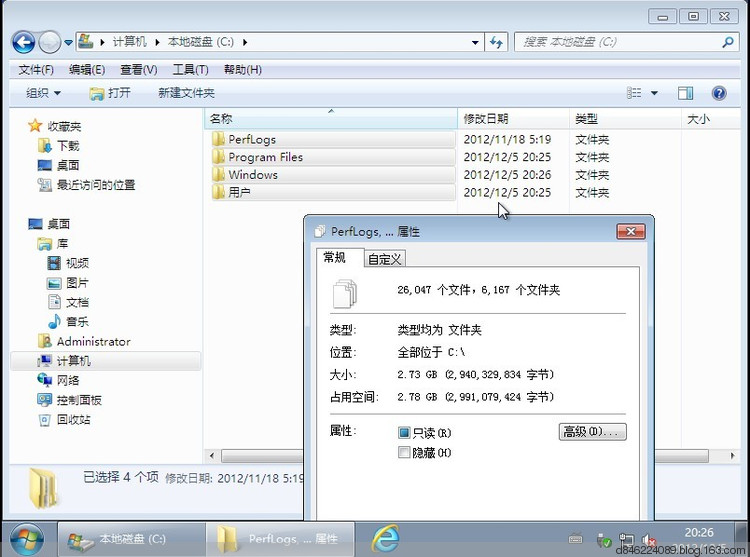Select the Program Files folder
The width and height of the screenshot is (750, 557).
333,157
